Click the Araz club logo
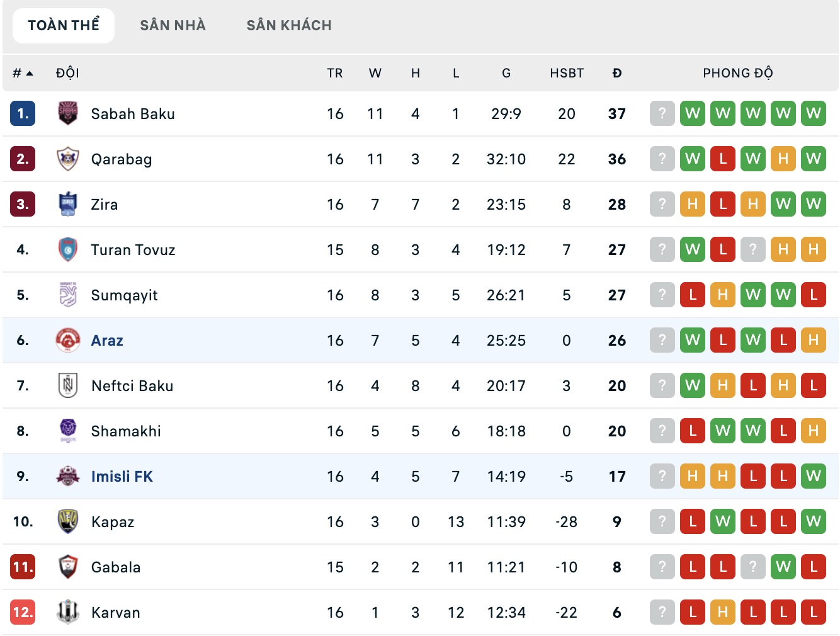The width and height of the screenshot is (840, 636). pos(67,340)
